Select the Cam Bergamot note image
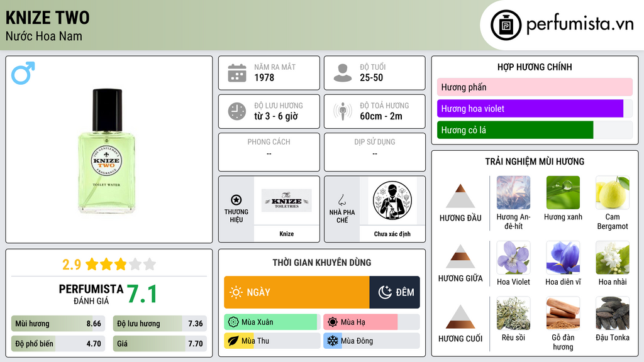This screenshot has width=644, height=362. coord(613,192)
